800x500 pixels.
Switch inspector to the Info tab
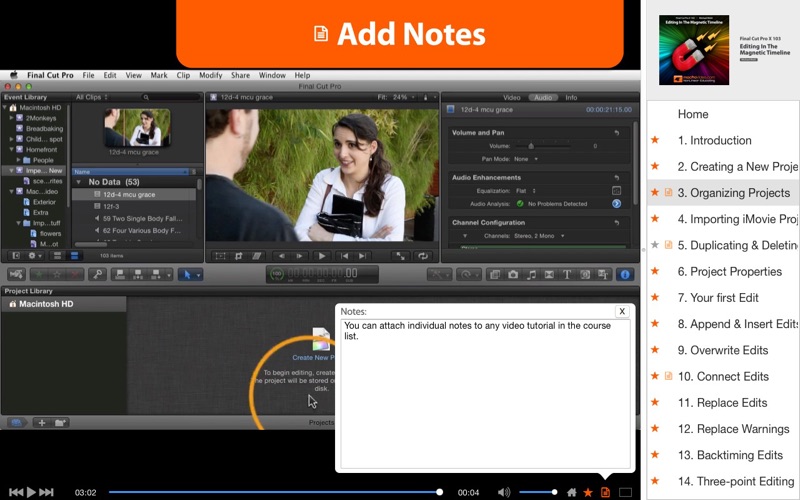click(571, 97)
